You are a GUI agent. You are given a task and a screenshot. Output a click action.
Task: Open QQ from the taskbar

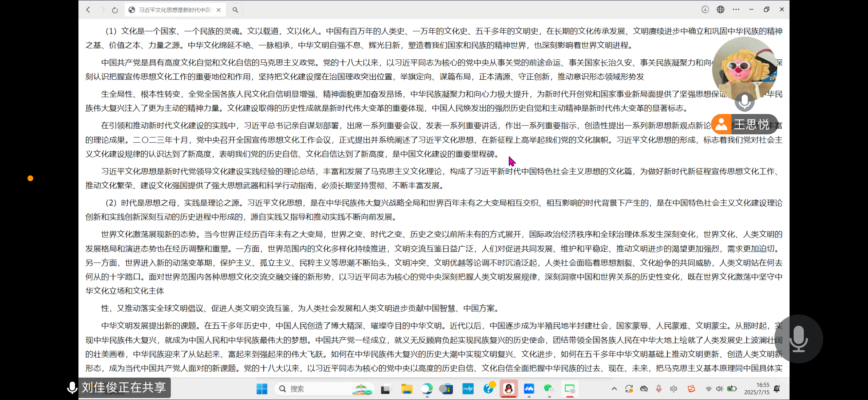pyautogui.click(x=508, y=389)
